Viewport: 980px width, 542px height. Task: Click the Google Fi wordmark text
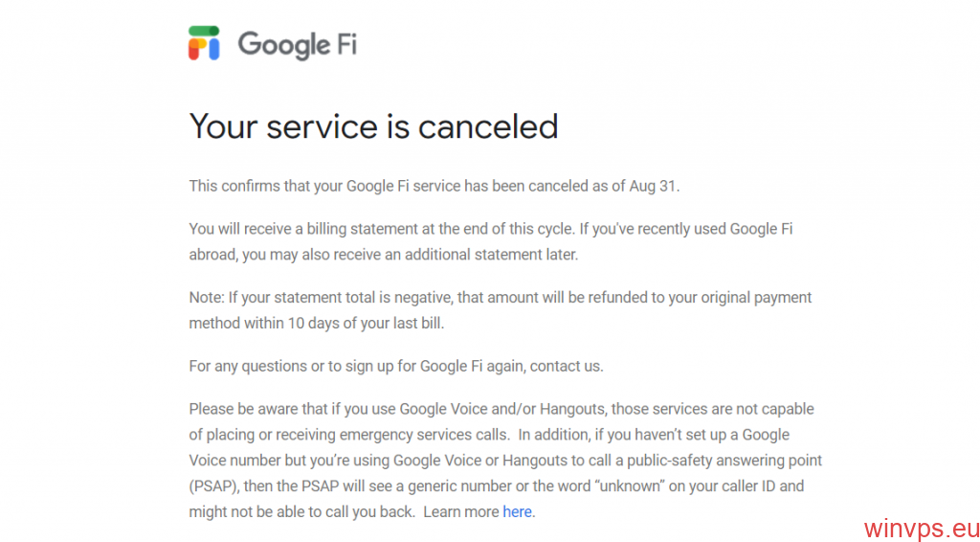click(297, 45)
